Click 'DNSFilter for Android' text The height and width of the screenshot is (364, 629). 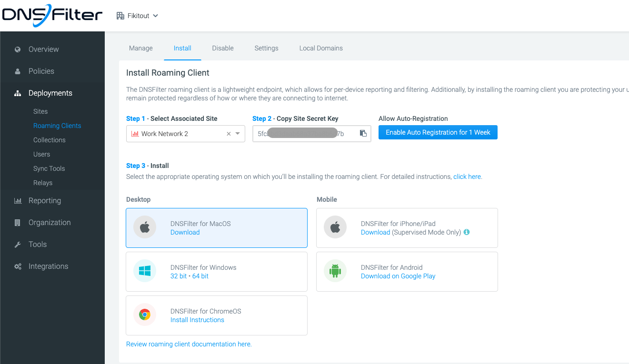[x=392, y=267]
